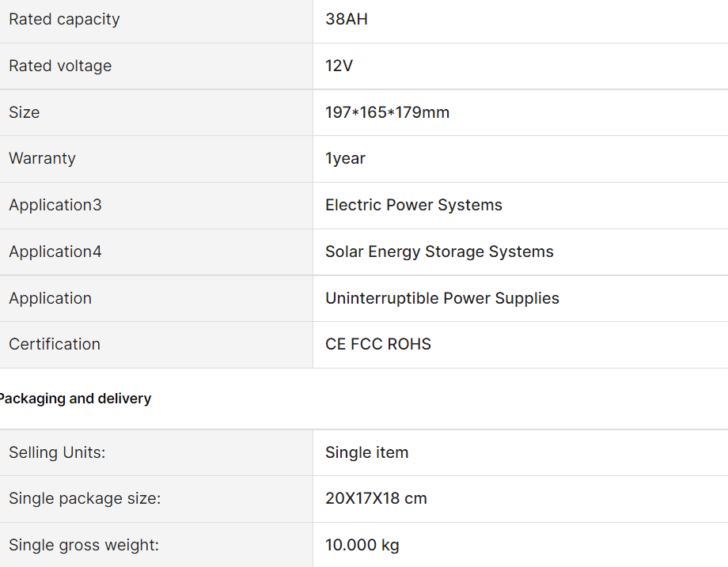This screenshot has height=567, width=728.
Task: Click the Uninterruptible Power Supplies value
Action: tap(442, 299)
